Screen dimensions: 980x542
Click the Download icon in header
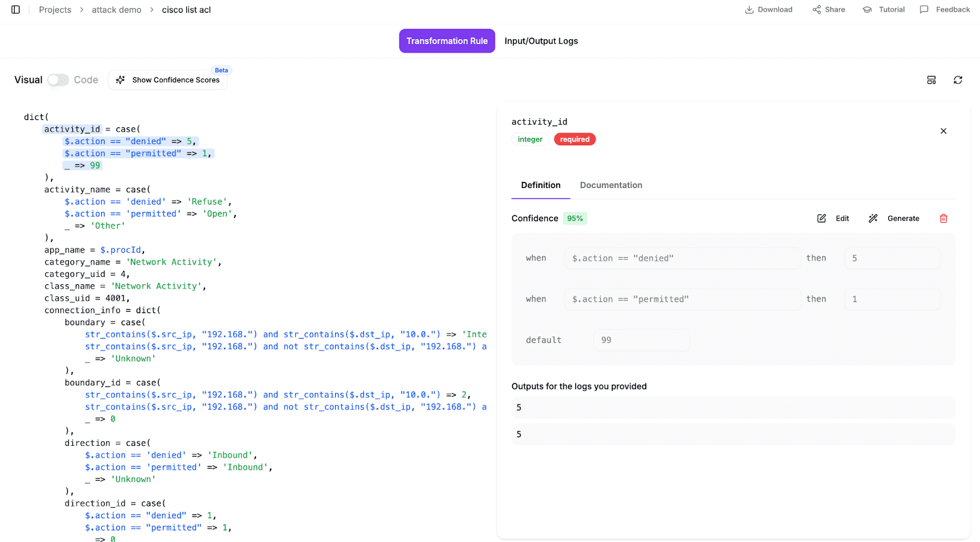pos(749,10)
